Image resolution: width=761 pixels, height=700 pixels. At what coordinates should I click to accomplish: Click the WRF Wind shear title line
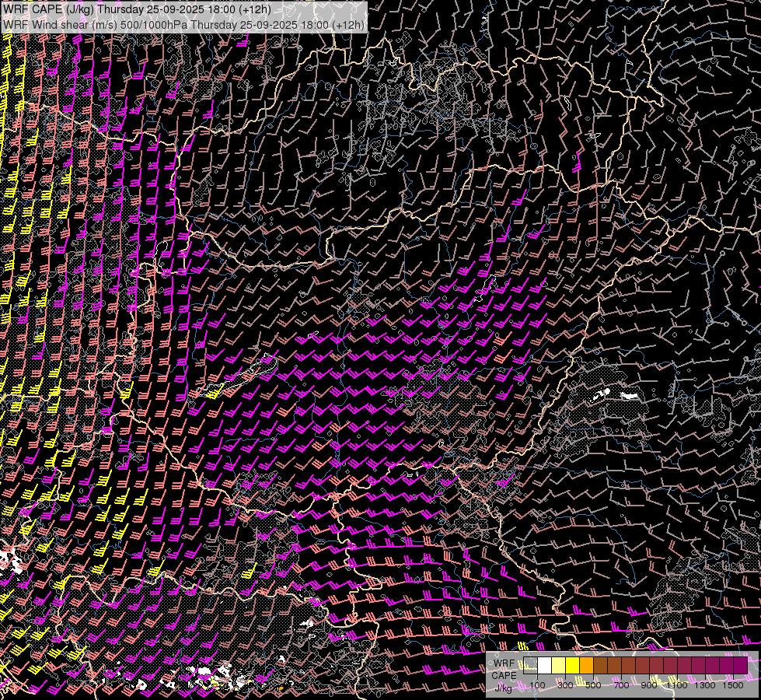click(183, 24)
